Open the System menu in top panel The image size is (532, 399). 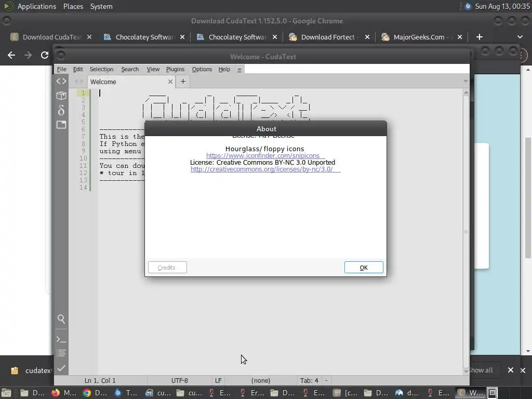tap(101, 6)
